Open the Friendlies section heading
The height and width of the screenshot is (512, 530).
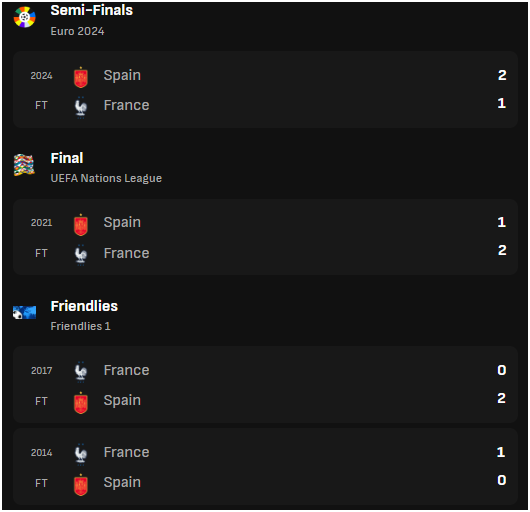point(84,306)
